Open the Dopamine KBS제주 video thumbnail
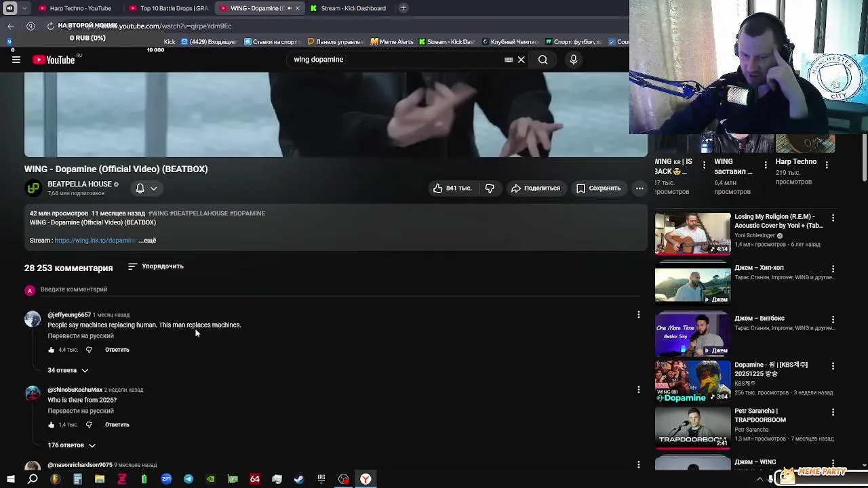 692,382
